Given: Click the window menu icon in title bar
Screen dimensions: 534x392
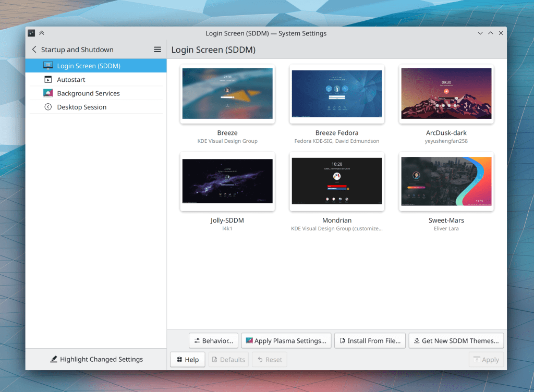Looking at the screenshot, I should (x=31, y=33).
